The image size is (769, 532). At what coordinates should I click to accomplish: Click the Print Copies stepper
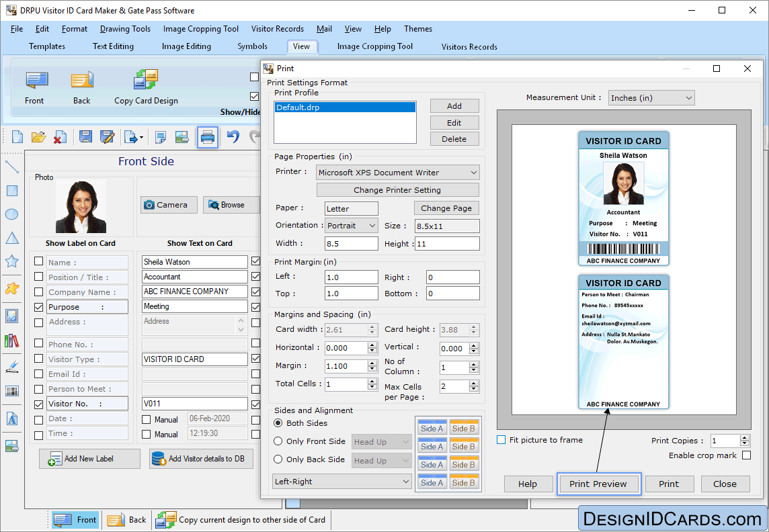[x=745, y=441]
